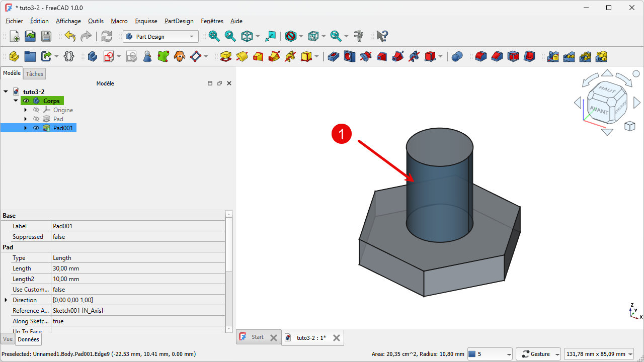644x362 pixels.
Task: Open the Gesture navigation style dropdown
Action: pos(539,354)
